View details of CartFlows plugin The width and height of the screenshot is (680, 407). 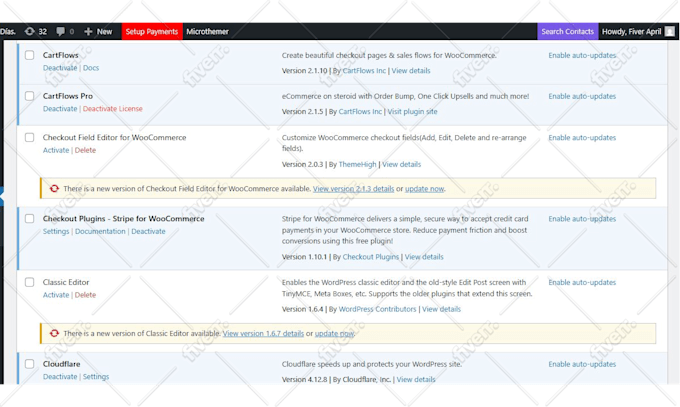click(x=411, y=71)
